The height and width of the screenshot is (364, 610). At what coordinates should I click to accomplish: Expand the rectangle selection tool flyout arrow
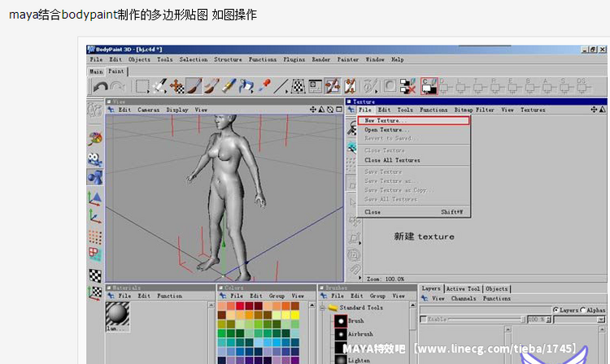coord(148,92)
